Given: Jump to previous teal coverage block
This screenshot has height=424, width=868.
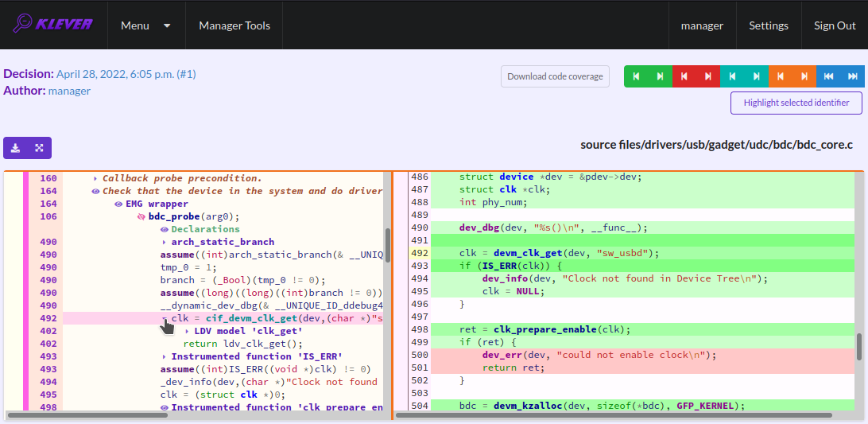Looking at the screenshot, I should click(732, 76).
